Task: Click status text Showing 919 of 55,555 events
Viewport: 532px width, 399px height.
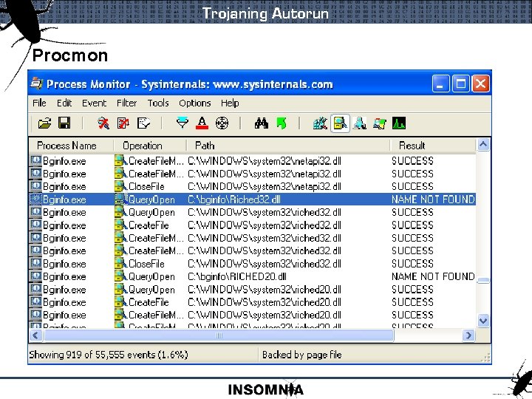Action: pyautogui.click(x=108, y=355)
